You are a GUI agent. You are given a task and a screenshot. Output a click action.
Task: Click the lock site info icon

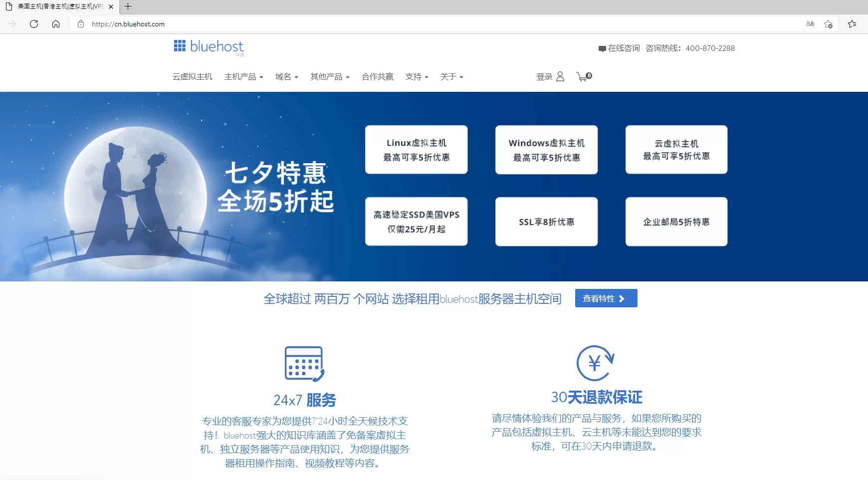tap(81, 24)
